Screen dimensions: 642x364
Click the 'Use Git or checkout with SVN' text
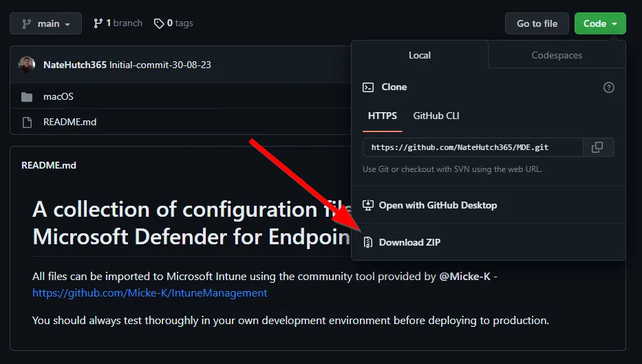[x=452, y=169]
